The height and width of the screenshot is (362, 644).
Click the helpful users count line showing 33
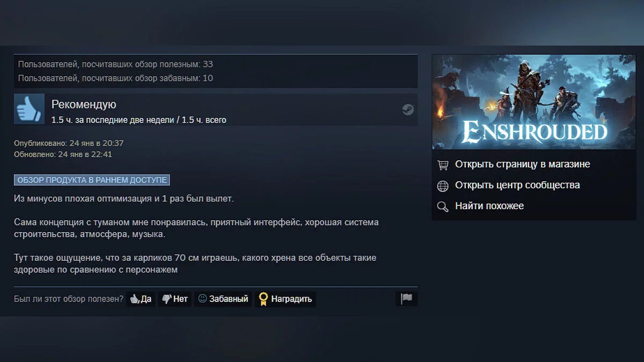point(115,64)
